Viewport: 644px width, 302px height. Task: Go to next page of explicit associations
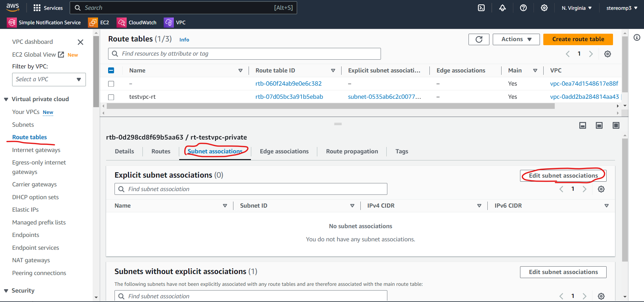pos(584,189)
